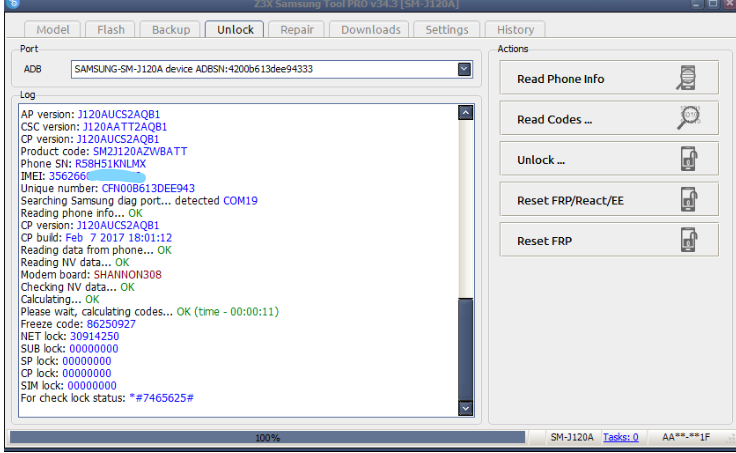This screenshot has height=453, width=736.
Task: Click the log scrollbar up arrow
Action: 465,113
